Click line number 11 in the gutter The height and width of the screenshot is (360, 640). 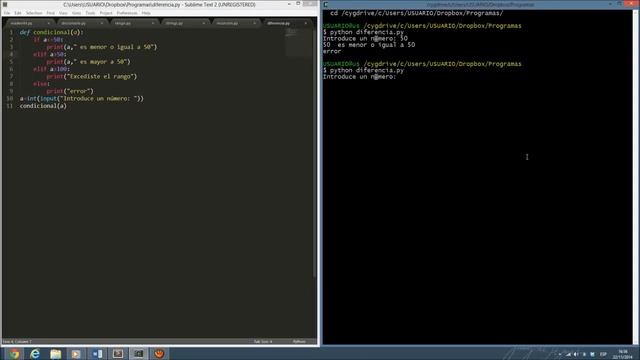pos(10,106)
